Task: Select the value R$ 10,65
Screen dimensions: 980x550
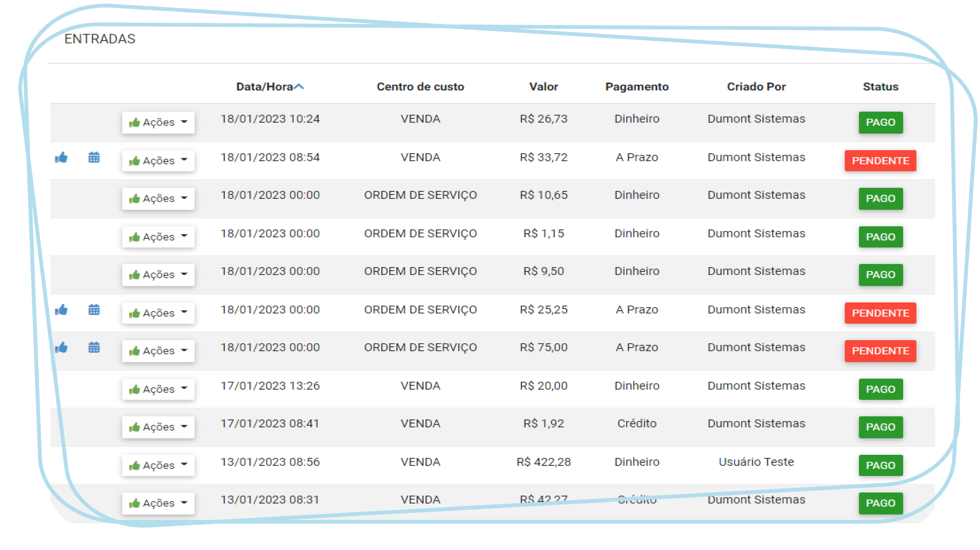Action: [544, 195]
